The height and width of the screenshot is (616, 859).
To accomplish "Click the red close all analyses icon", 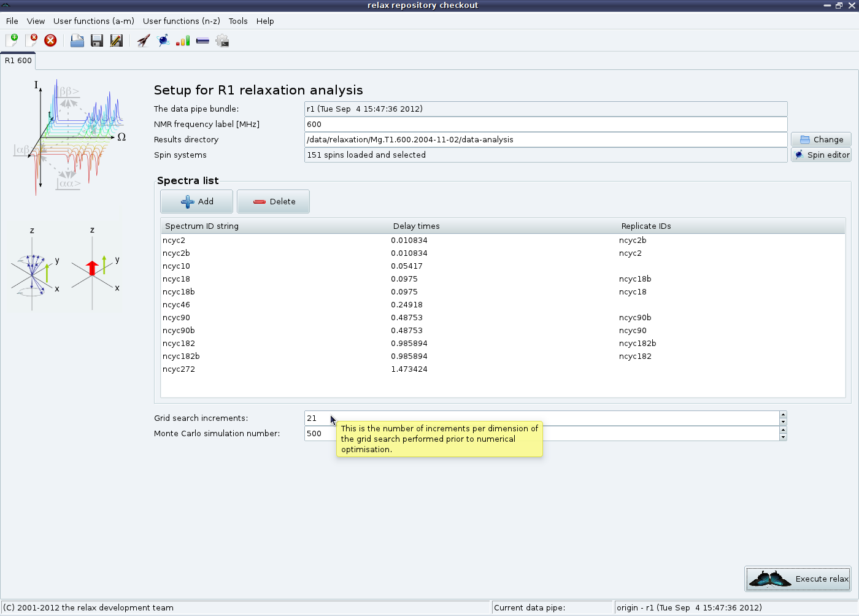I will (x=50, y=40).
